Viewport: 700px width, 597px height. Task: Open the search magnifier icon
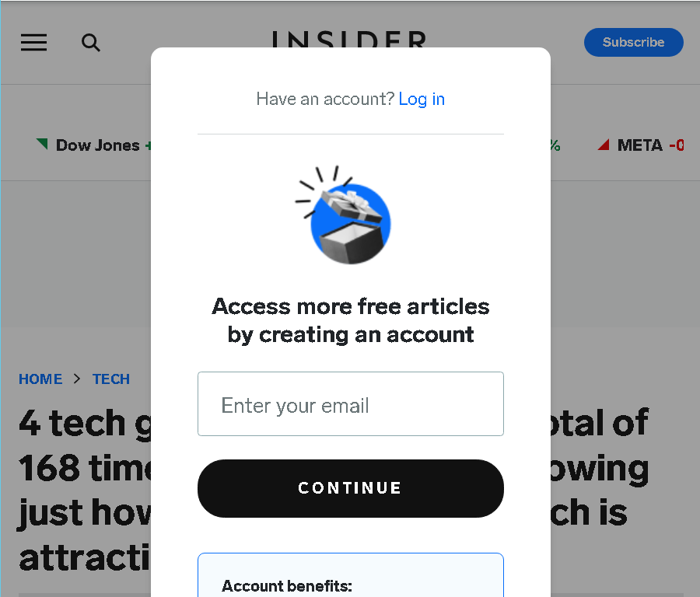[91, 43]
